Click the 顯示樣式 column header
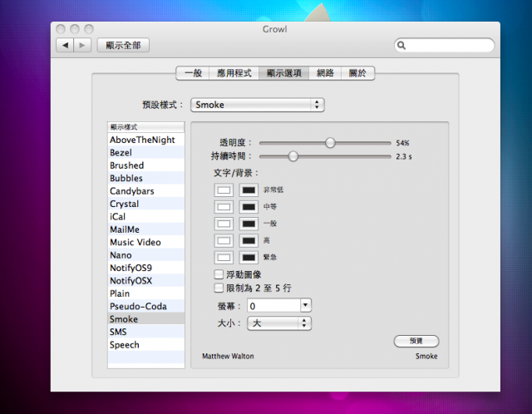This screenshot has width=532, height=414. (x=146, y=127)
